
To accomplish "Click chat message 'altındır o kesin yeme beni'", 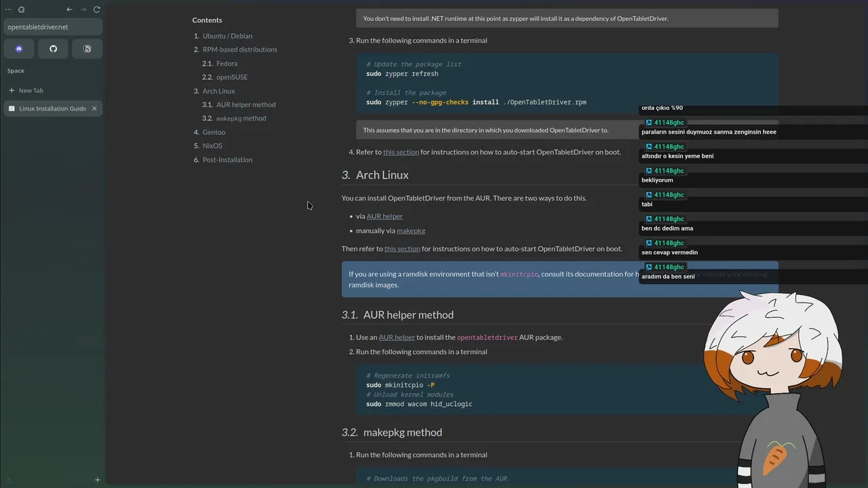I will pos(677,156).
